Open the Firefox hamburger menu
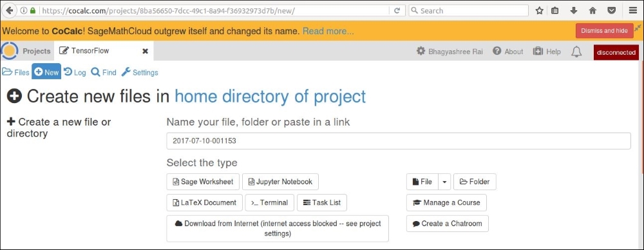 (x=632, y=11)
